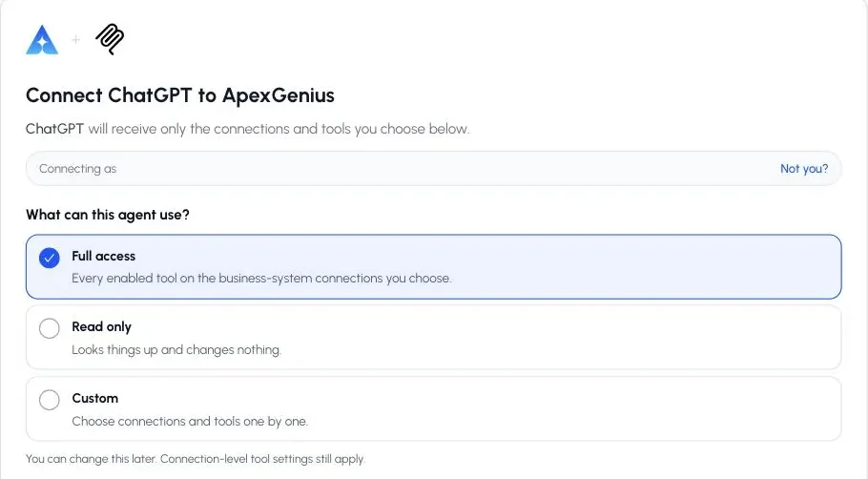
Task: Click the "Custom" option title
Action: [94, 398]
